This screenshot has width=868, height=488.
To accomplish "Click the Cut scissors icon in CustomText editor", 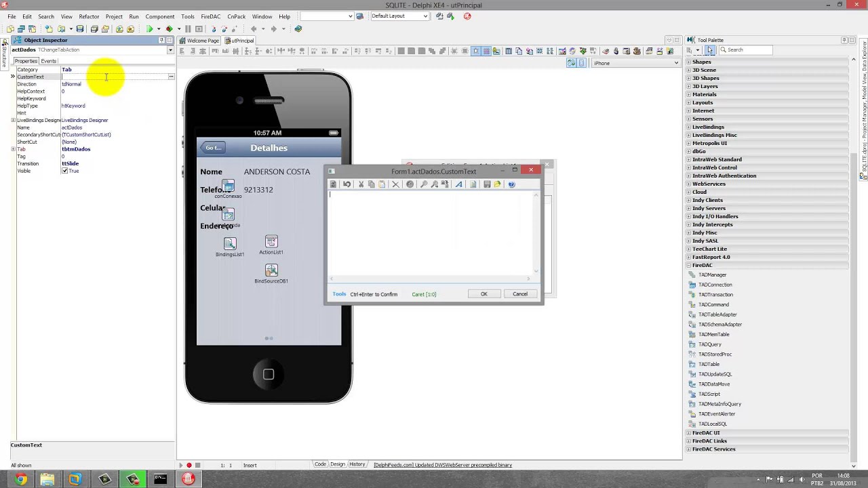I will [x=361, y=184].
